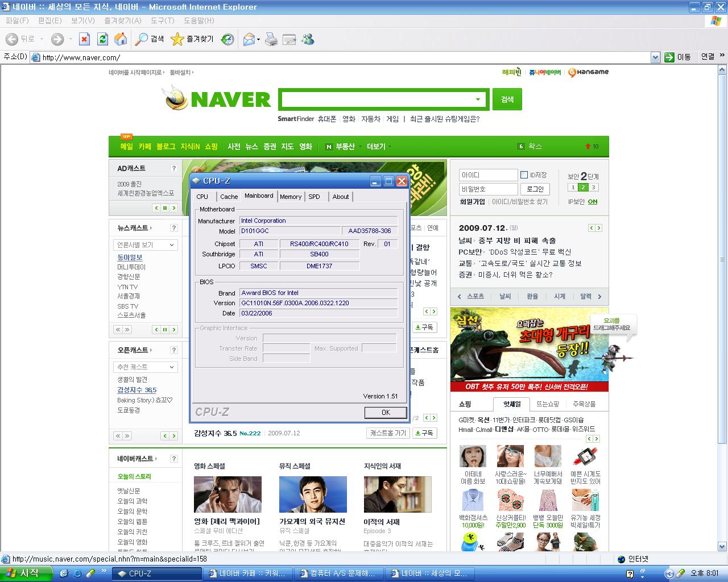
Task: Click OK button in CPU-Z
Action: pyautogui.click(x=386, y=413)
